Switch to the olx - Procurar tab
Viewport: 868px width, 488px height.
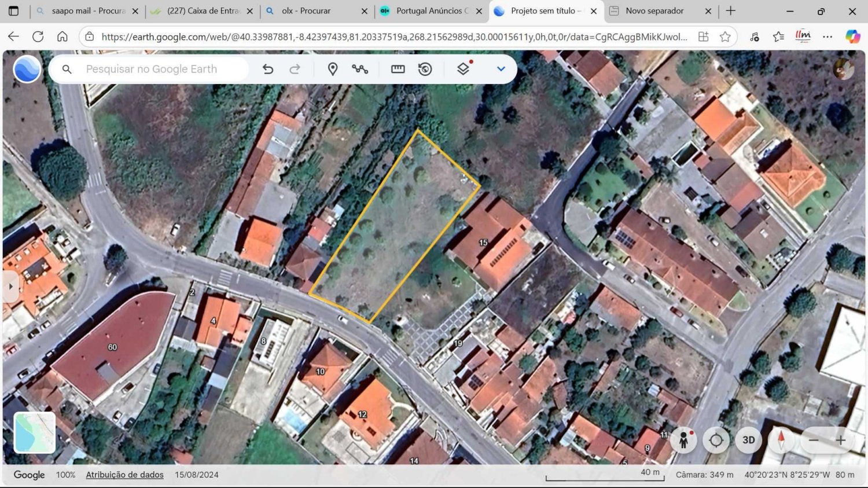click(315, 10)
